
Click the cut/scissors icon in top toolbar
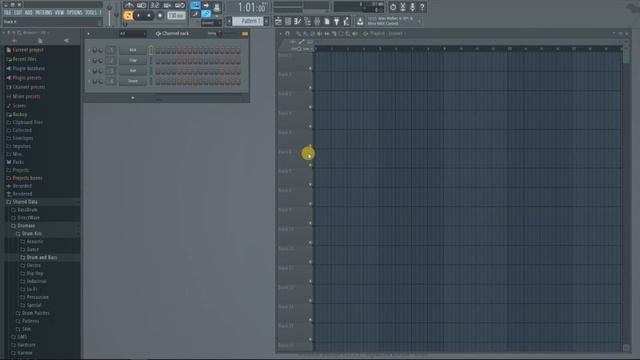point(403,7)
